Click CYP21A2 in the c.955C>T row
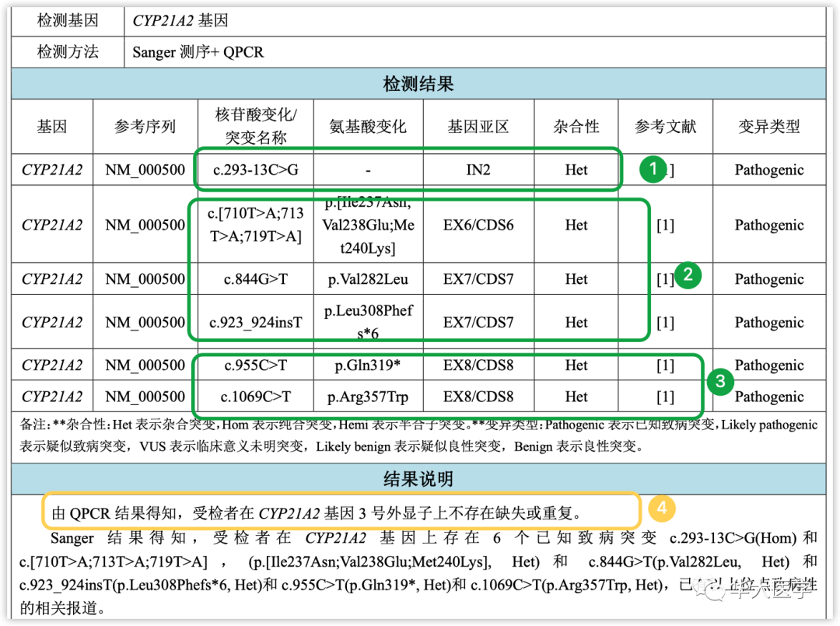 pyautogui.click(x=52, y=365)
